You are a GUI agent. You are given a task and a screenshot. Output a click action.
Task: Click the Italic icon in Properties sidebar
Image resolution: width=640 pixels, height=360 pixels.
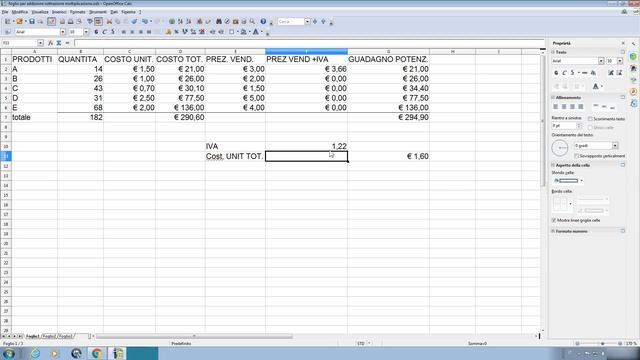[564, 73]
